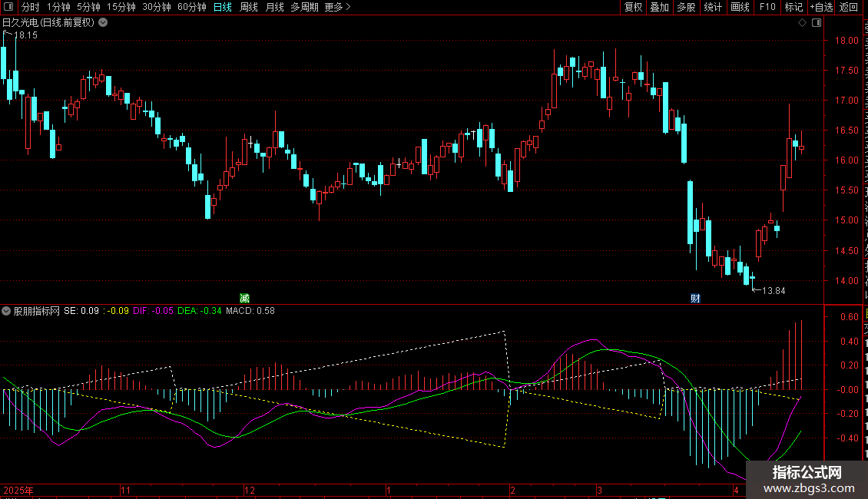Click the month 12 marker on time axis

point(250,490)
